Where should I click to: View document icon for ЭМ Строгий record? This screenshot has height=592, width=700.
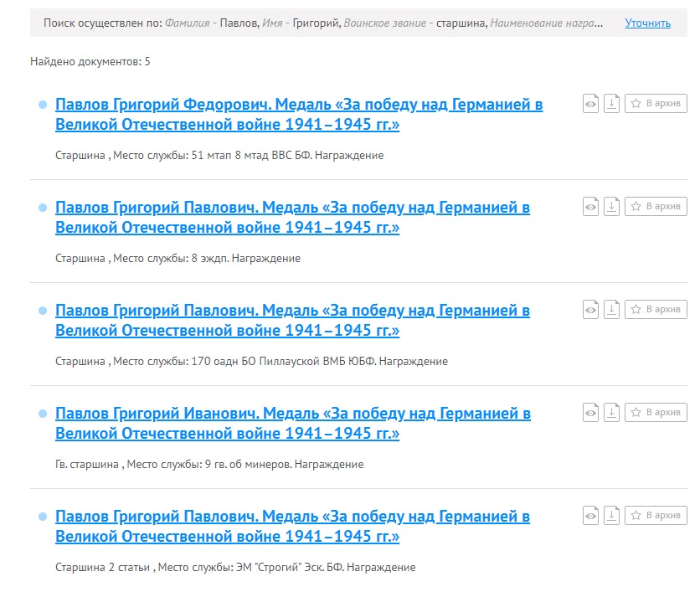590,516
